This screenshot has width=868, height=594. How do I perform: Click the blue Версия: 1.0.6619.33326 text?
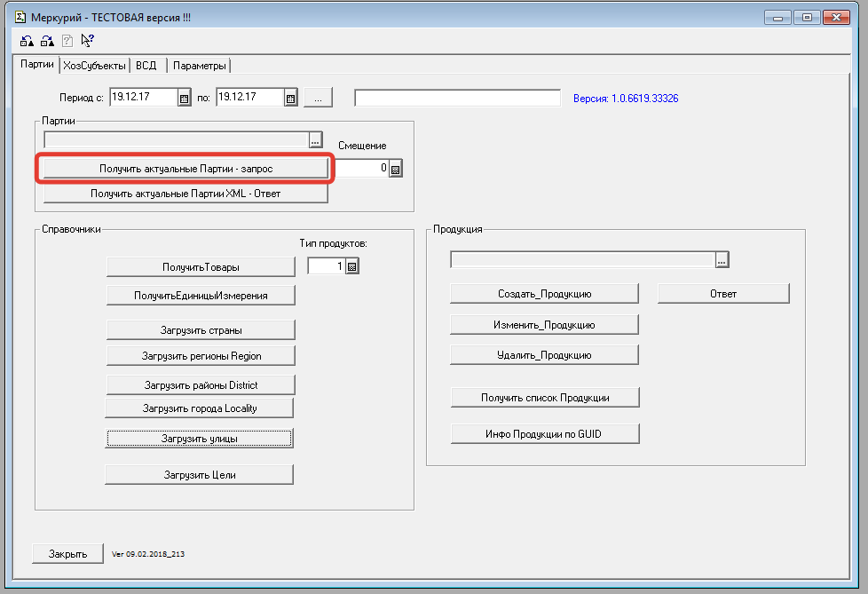tap(626, 99)
